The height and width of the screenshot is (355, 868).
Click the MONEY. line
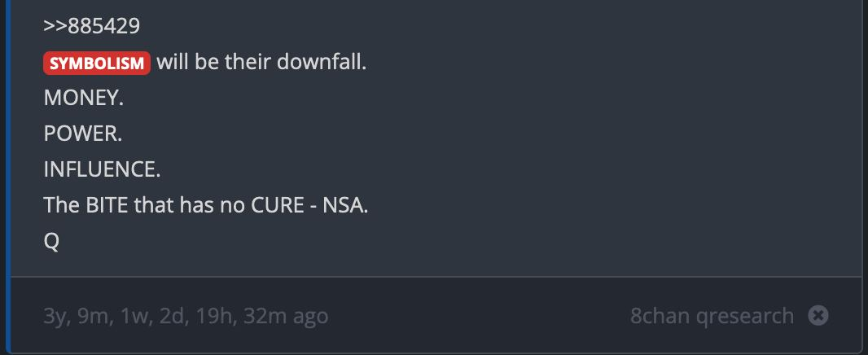point(84,99)
